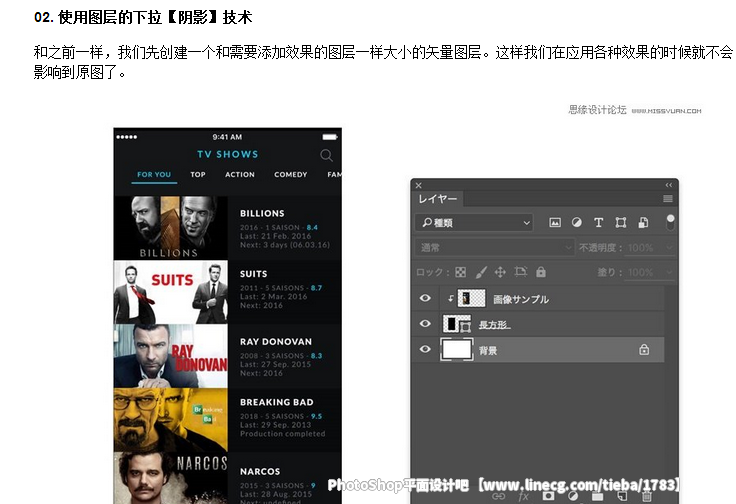Toggle the layer filtering switch on or off

click(x=670, y=222)
